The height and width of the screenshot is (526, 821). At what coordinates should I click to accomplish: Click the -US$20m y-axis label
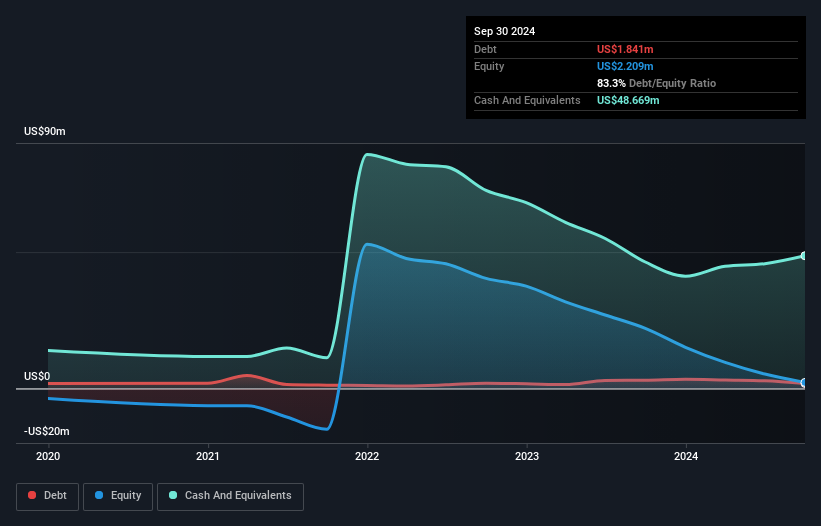pyautogui.click(x=47, y=431)
